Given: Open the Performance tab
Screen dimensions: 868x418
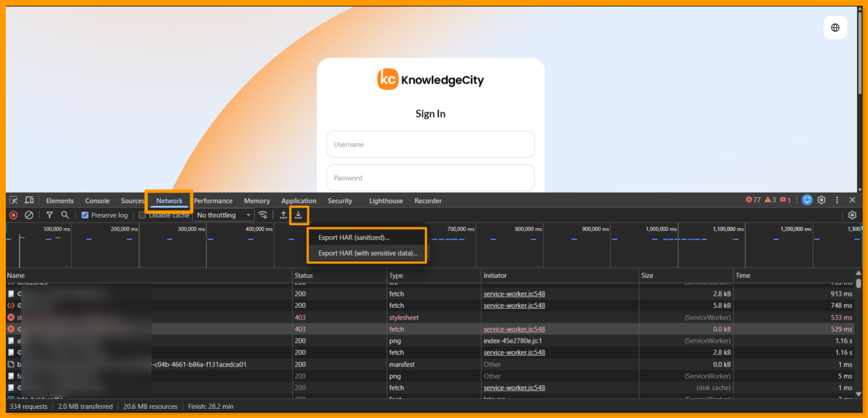Looking at the screenshot, I should coord(213,201).
